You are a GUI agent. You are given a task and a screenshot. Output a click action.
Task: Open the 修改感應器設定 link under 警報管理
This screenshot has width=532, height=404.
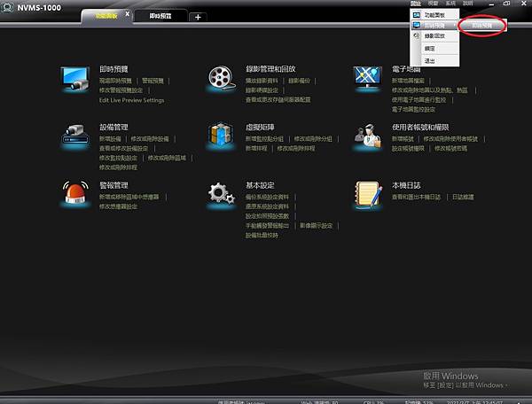pos(118,206)
